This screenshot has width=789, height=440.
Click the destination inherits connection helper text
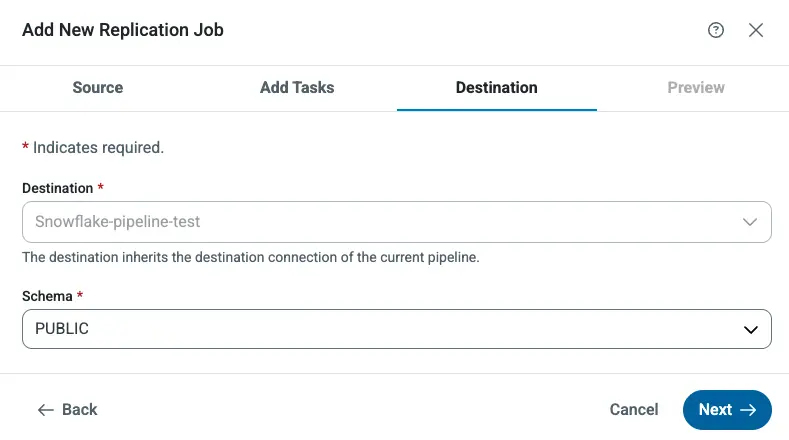coord(250,257)
